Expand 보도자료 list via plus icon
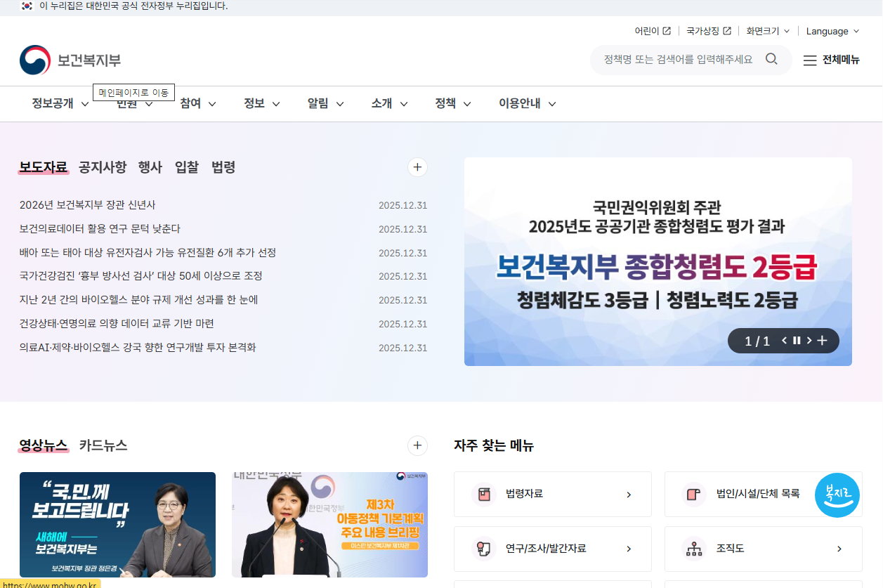Viewport: 883px width, 588px height. (417, 167)
